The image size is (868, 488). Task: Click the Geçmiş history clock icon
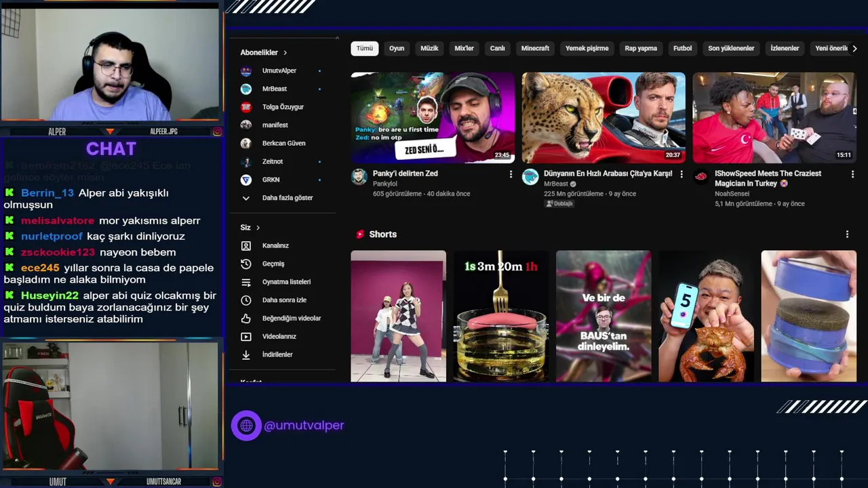246,264
